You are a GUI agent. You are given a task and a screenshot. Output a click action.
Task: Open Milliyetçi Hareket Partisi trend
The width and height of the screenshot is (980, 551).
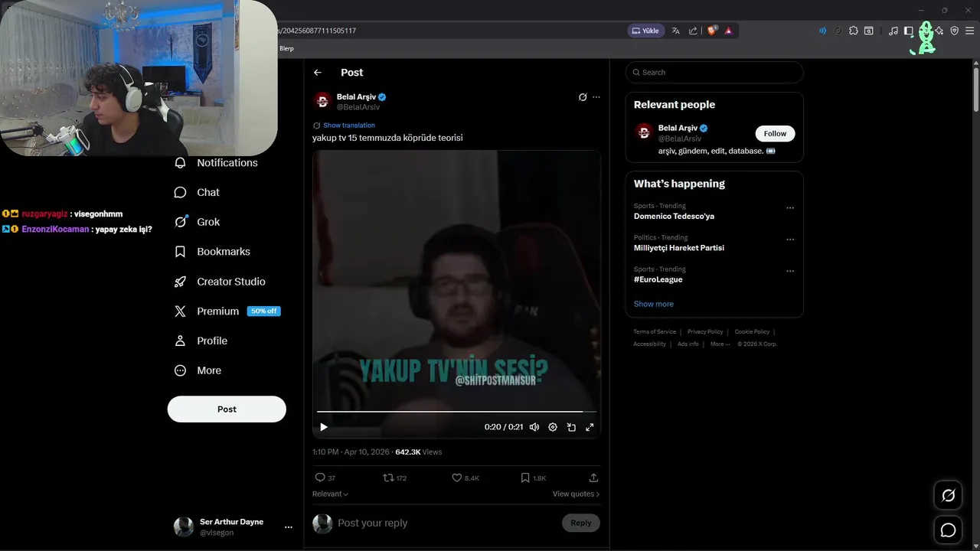(x=678, y=248)
